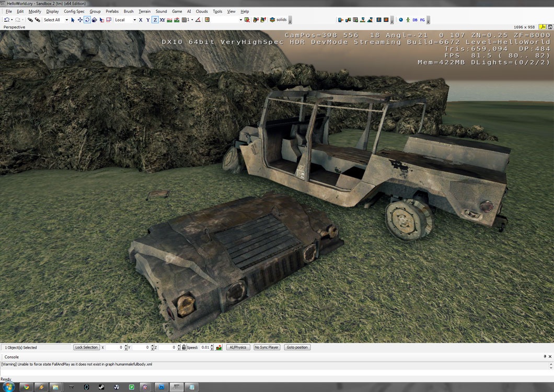The width and height of the screenshot is (554, 392).
Task: Expand the solids toolbar overflow
Action: [x=290, y=20]
